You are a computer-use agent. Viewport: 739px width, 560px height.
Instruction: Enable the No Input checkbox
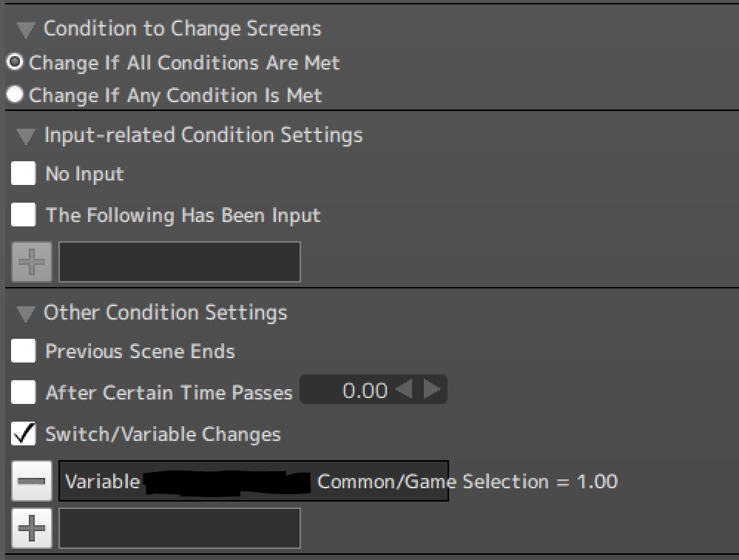[24, 174]
